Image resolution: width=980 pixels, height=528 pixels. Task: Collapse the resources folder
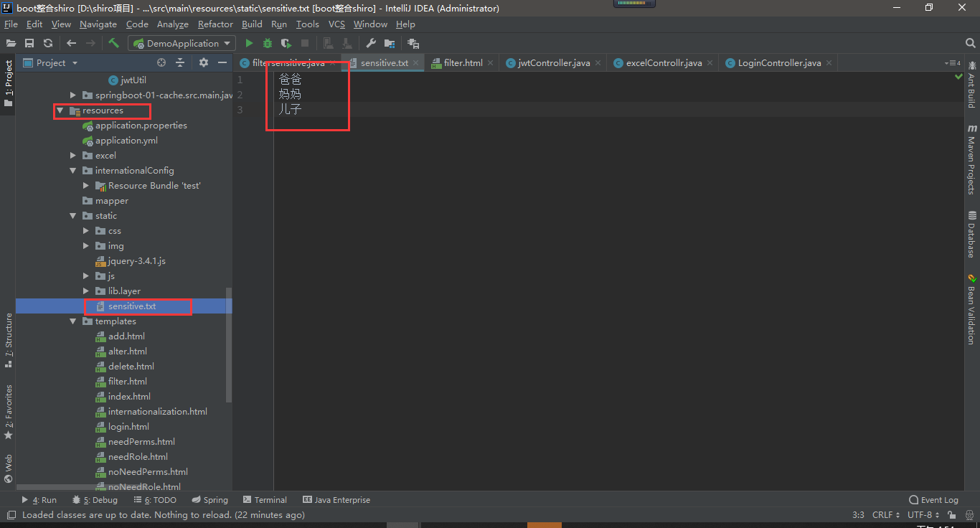point(60,110)
